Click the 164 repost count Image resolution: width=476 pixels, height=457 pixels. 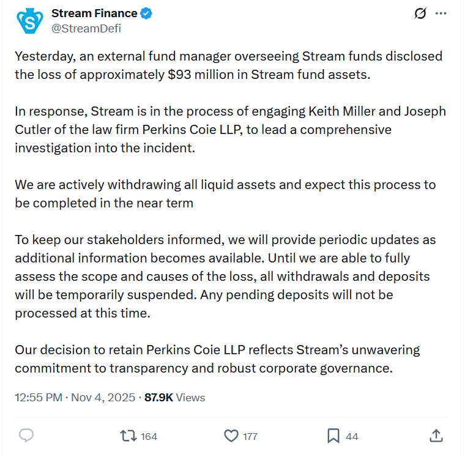[x=149, y=436]
